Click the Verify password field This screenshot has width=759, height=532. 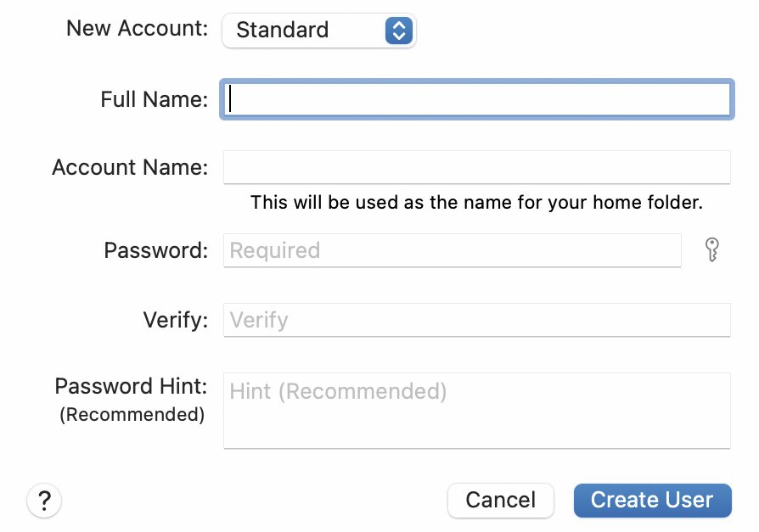pos(477,320)
